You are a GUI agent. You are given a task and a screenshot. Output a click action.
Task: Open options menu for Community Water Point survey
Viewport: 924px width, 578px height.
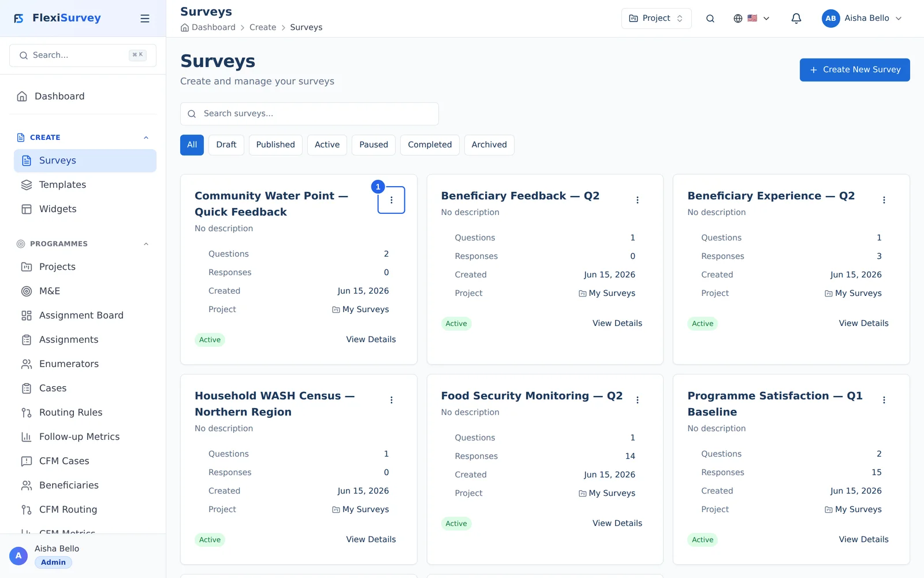pyautogui.click(x=392, y=200)
